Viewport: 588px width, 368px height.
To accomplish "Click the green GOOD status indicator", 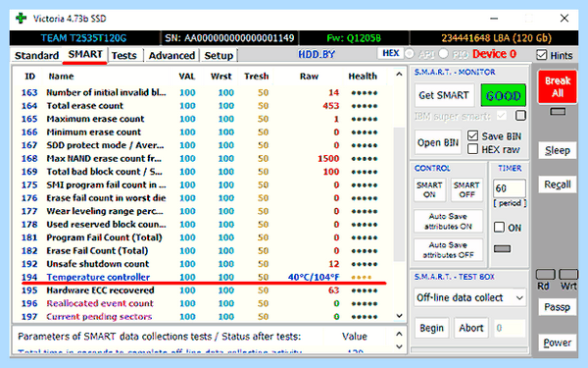I will (504, 95).
